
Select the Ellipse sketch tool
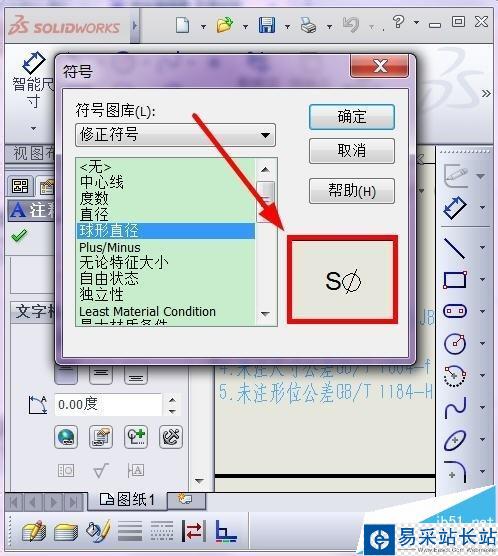[x=455, y=440]
